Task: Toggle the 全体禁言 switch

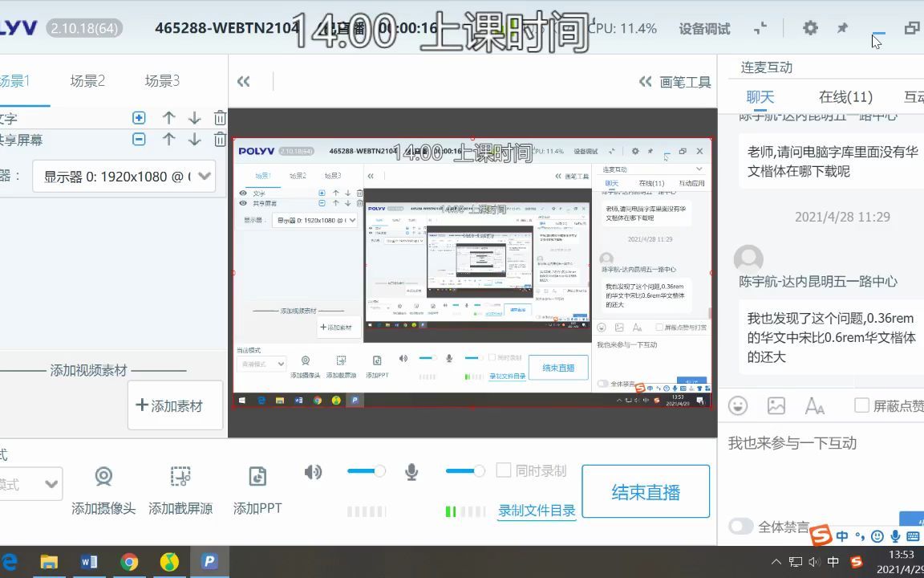Action: tap(740, 526)
